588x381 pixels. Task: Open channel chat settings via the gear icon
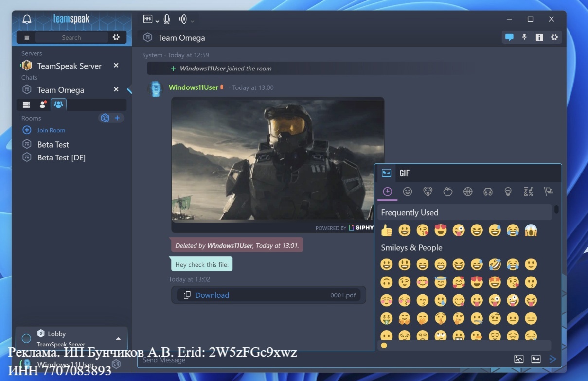pyautogui.click(x=554, y=37)
